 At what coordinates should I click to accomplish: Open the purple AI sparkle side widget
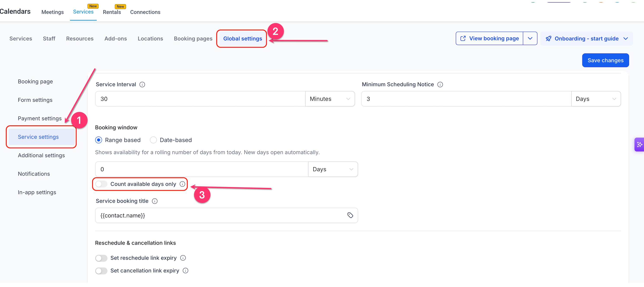coord(639,145)
